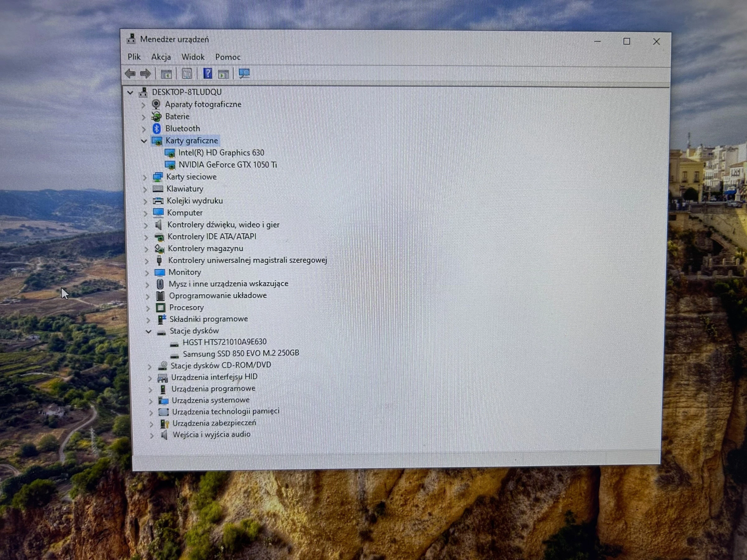The height and width of the screenshot is (560, 747).
Task: Select Intel(R) HD Graphics 630 device
Action: 221,153
